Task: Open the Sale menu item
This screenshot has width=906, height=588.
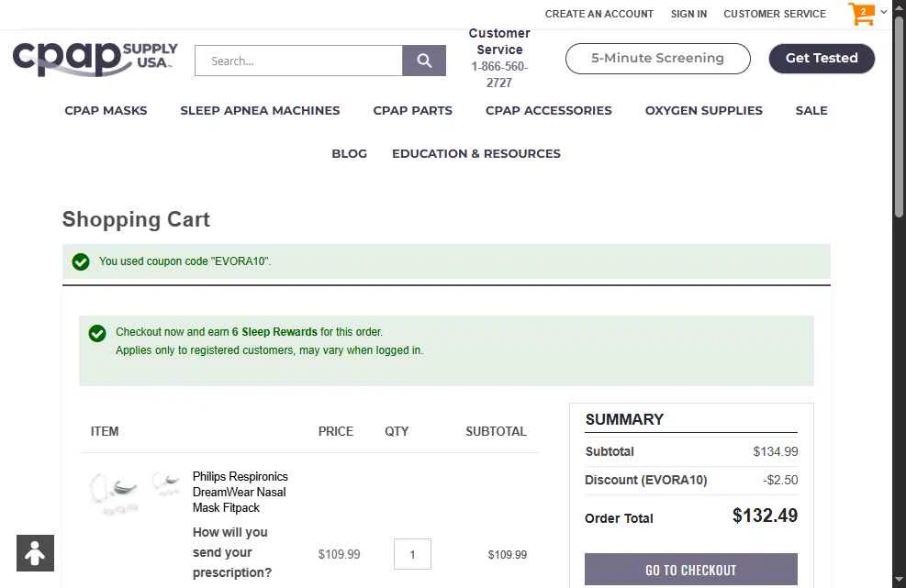Action: click(811, 110)
